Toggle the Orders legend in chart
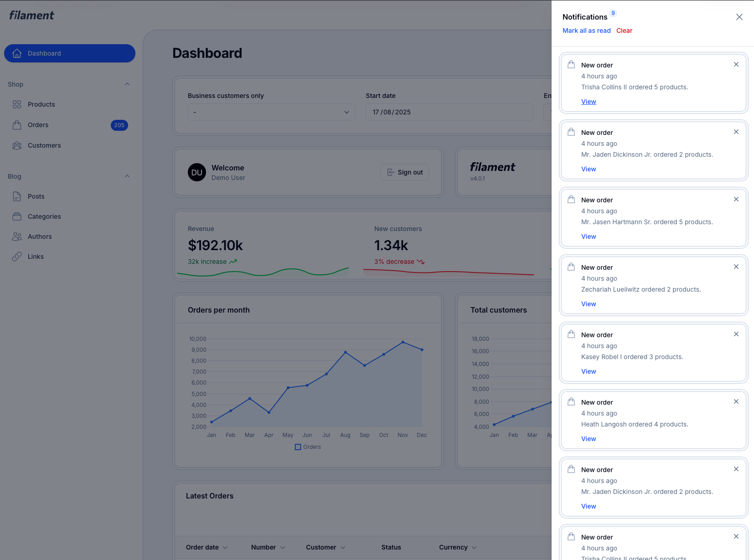Screen dimensions: 754x560 tap(308, 447)
